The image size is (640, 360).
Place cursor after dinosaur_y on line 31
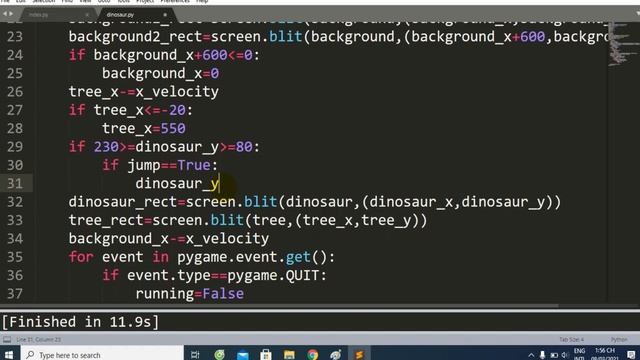tap(220, 184)
